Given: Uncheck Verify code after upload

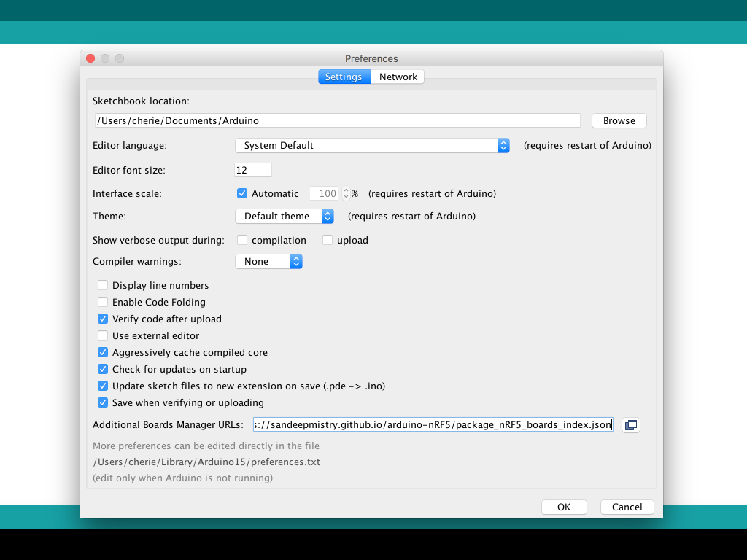Looking at the screenshot, I should click(x=102, y=319).
